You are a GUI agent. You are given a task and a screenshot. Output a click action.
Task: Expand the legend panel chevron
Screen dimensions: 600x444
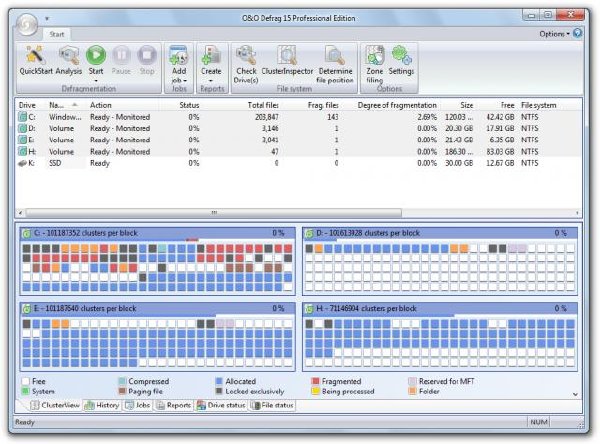coord(575,394)
